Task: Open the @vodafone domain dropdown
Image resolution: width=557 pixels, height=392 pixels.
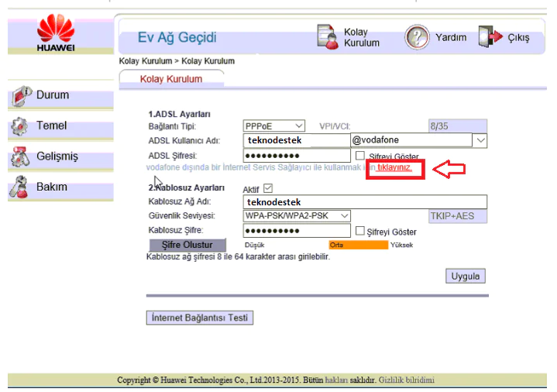Action: [x=480, y=140]
